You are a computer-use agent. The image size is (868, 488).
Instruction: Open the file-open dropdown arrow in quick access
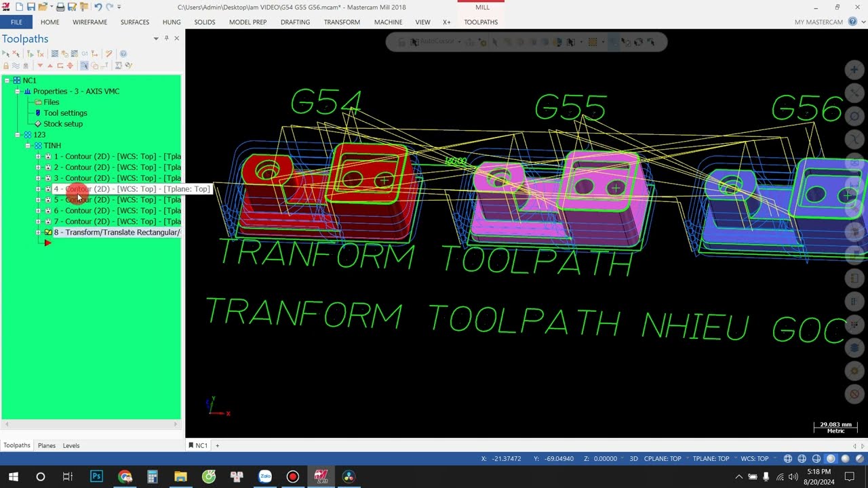52,7
